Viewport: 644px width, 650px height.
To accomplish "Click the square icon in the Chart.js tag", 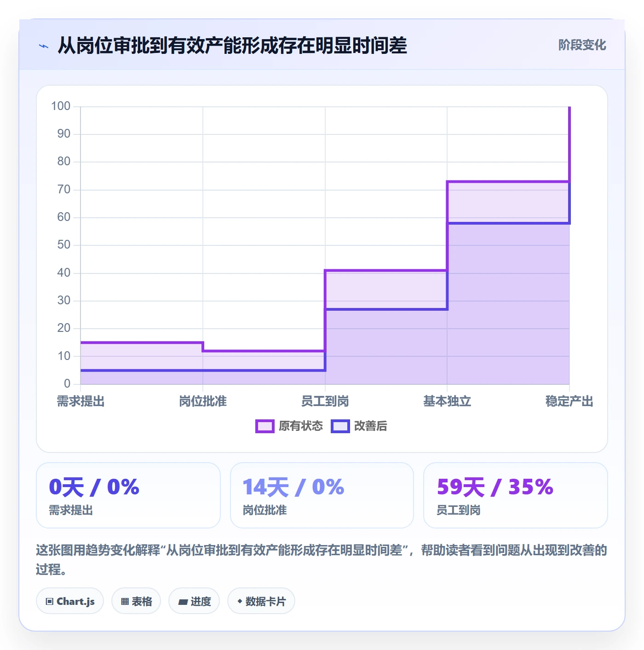I will pyautogui.click(x=50, y=602).
